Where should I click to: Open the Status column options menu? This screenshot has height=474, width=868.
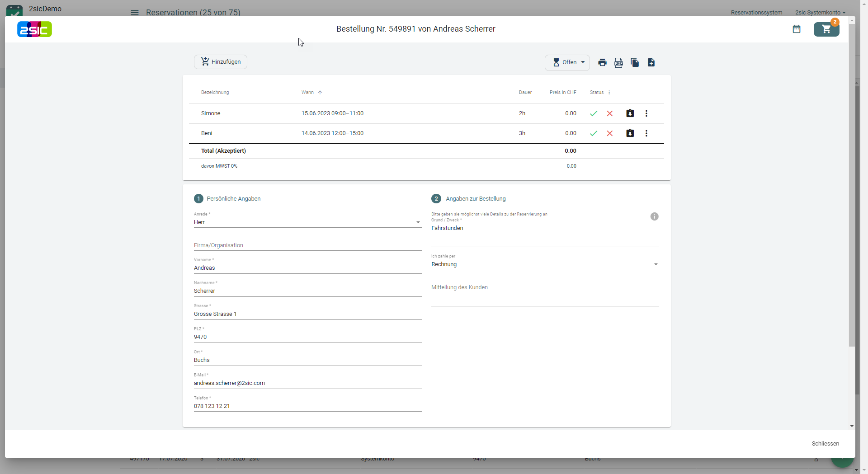pyautogui.click(x=609, y=93)
